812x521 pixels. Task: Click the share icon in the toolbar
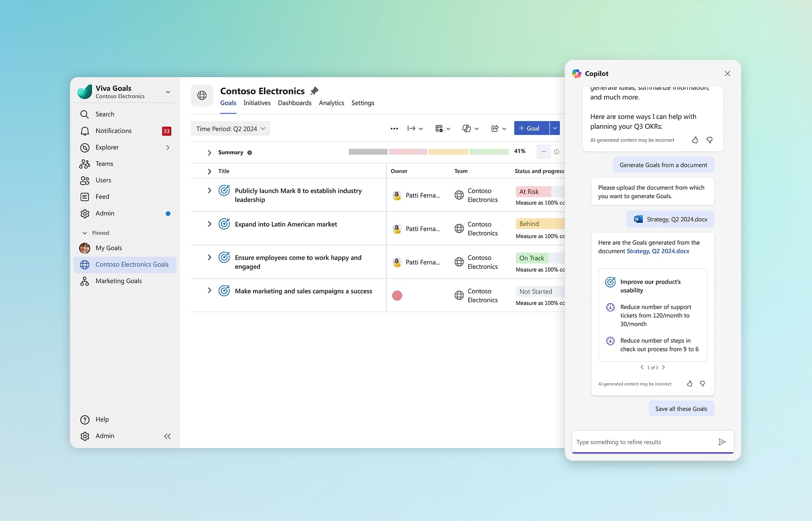[495, 128]
